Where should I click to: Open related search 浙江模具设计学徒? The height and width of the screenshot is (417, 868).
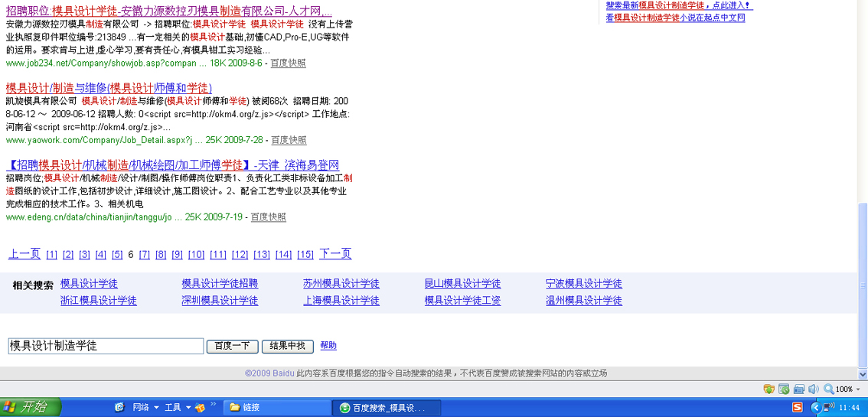(99, 301)
